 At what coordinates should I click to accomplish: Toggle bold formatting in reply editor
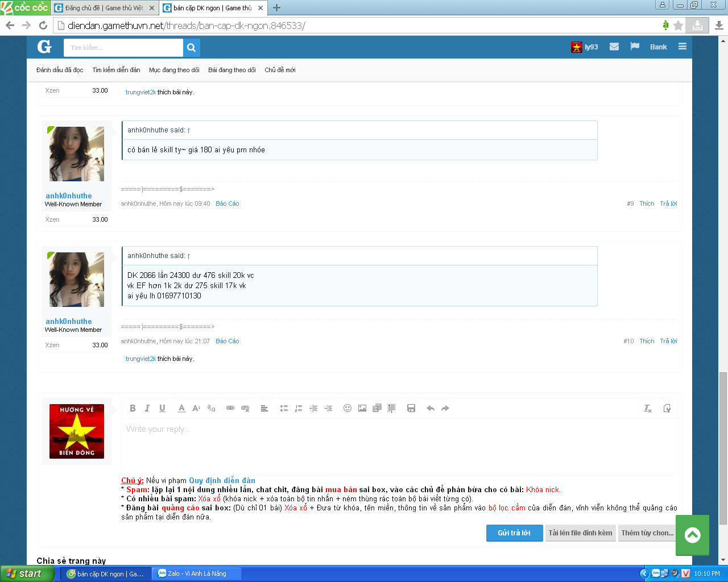(x=133, y=408)
